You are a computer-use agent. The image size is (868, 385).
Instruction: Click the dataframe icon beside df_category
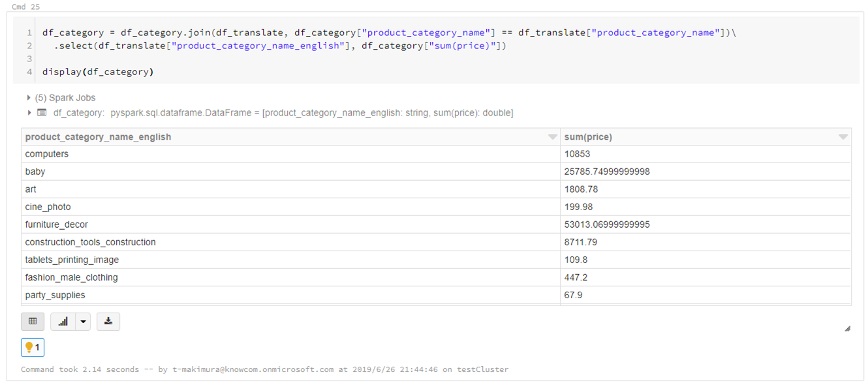pyautogui.click(x=42, y=112)
